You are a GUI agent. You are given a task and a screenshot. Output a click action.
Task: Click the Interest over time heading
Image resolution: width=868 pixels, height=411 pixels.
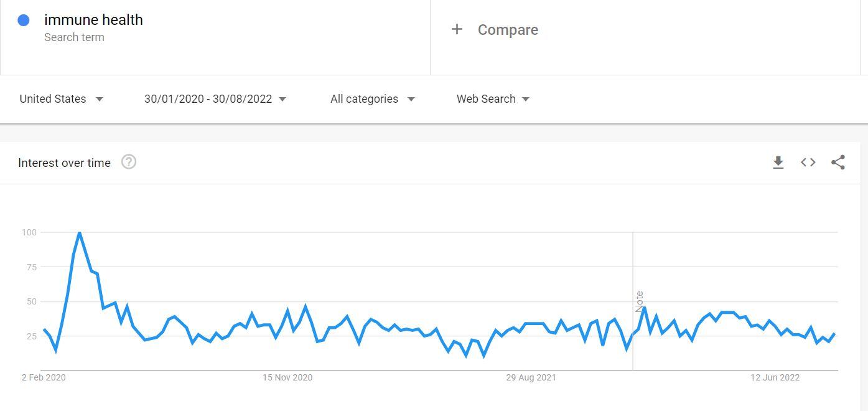point(64,163)
